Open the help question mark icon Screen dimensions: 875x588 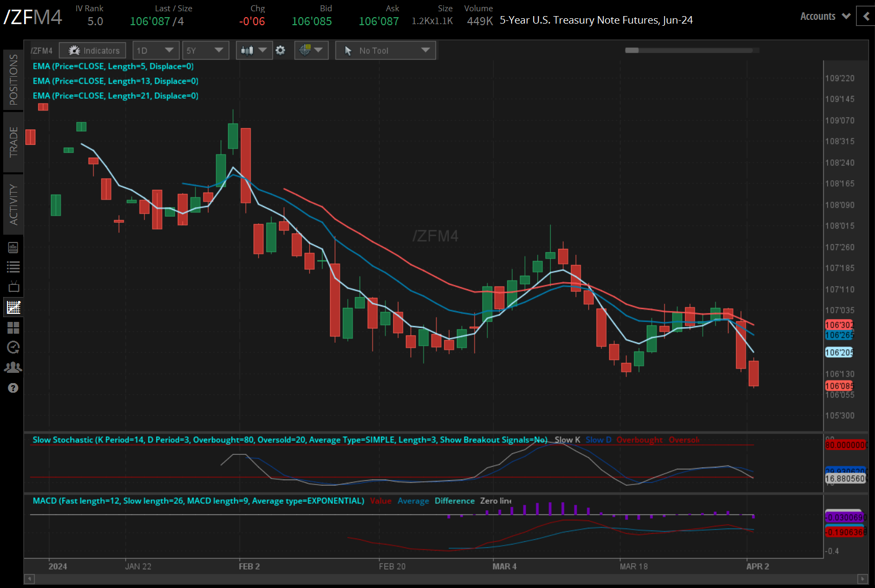(13, 388)
